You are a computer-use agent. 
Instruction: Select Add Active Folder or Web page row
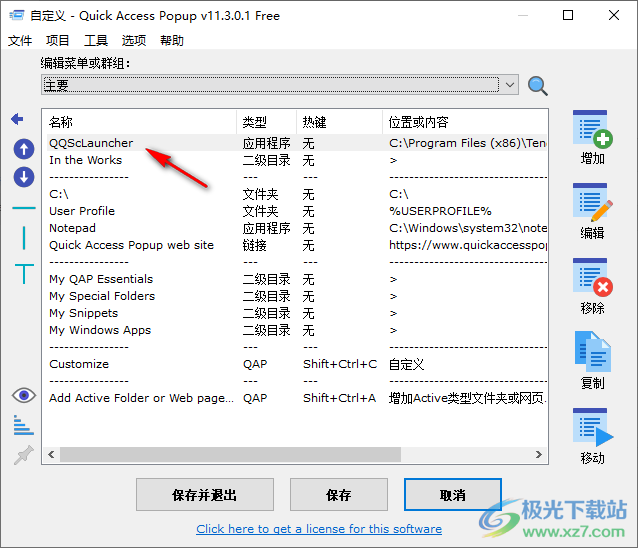pos(297,398)
